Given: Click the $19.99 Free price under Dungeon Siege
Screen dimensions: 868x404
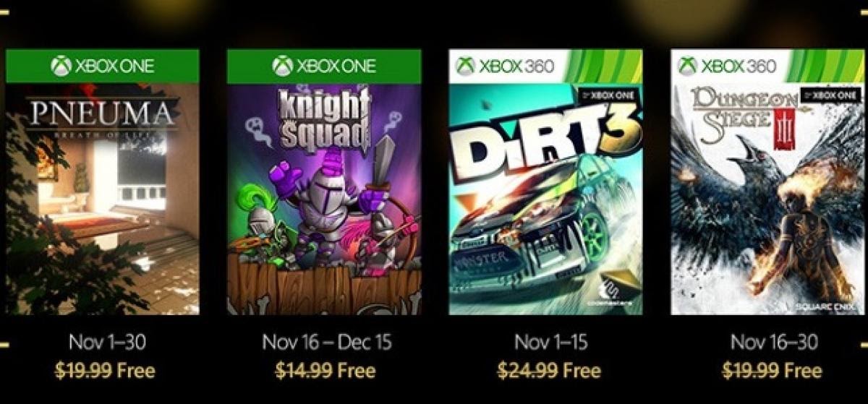Looking at the screenshot, I should 773,371.
